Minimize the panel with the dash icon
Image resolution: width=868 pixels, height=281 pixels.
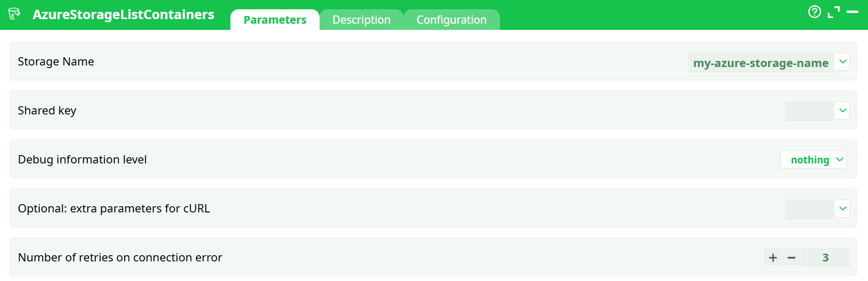coord(853,11)
